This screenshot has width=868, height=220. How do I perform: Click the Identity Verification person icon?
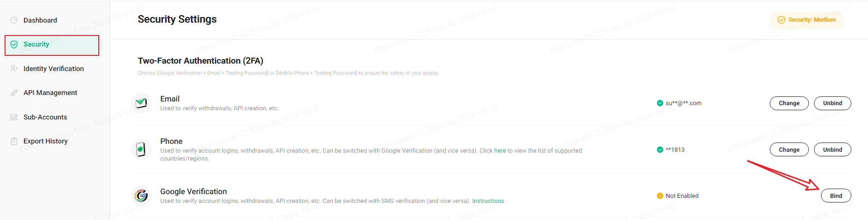pos(14,69)
